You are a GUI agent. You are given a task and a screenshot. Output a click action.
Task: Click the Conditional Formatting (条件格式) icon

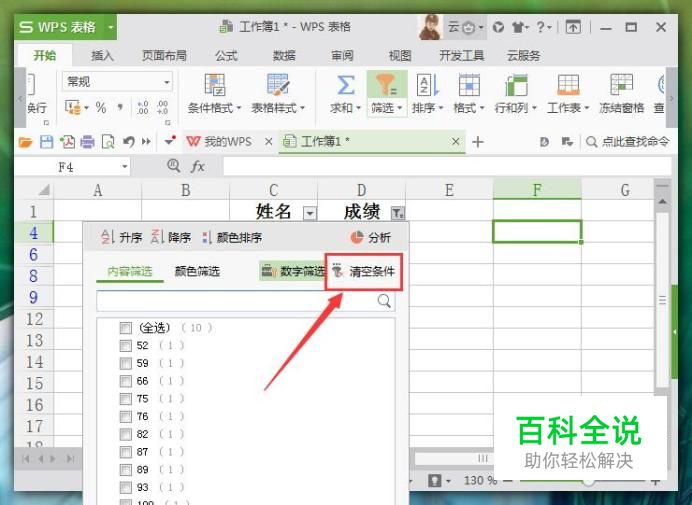point(214,85)
